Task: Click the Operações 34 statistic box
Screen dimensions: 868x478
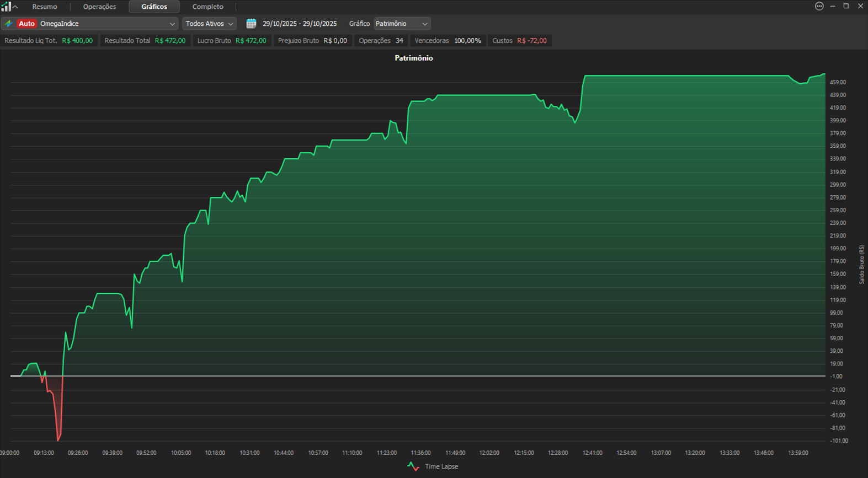Action: tap(381, 41)
